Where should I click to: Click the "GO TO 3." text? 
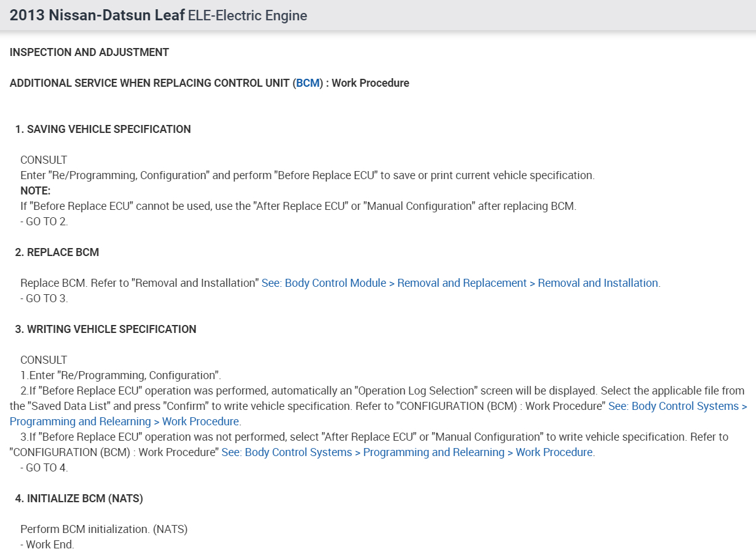[x=46, y=299]
